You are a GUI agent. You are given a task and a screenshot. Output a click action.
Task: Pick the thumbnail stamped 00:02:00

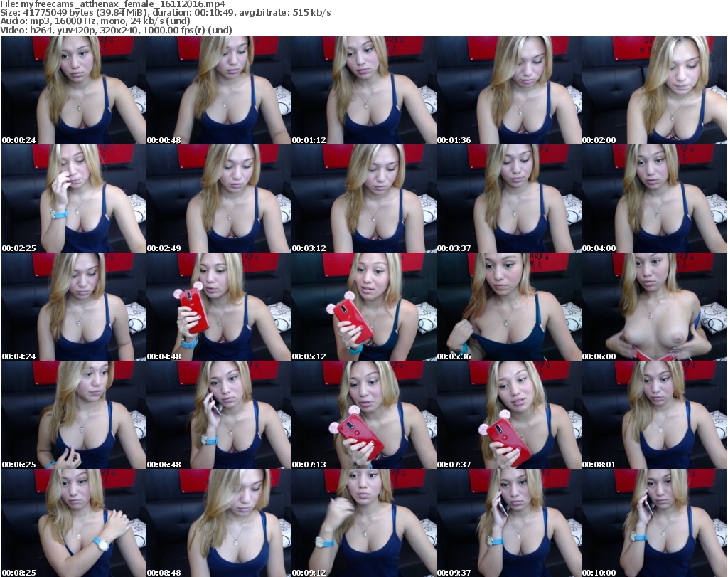654,90
